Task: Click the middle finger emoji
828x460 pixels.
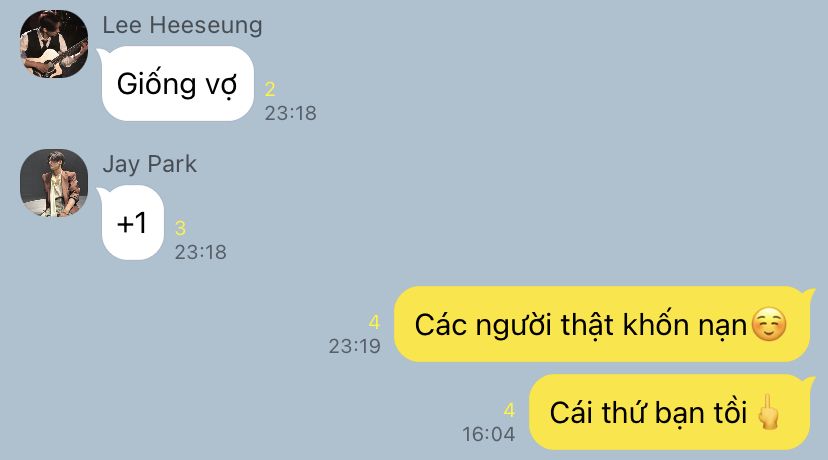Action: pos(768,411)
